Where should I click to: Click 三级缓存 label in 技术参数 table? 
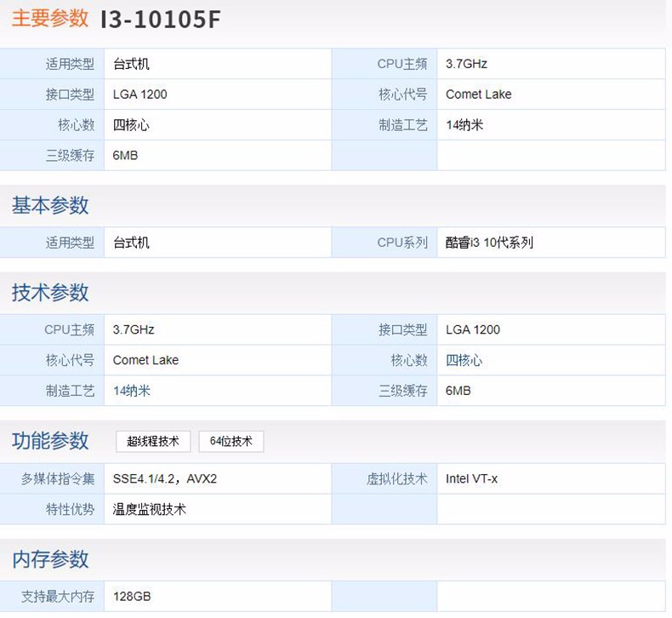(x=403, y=391)
